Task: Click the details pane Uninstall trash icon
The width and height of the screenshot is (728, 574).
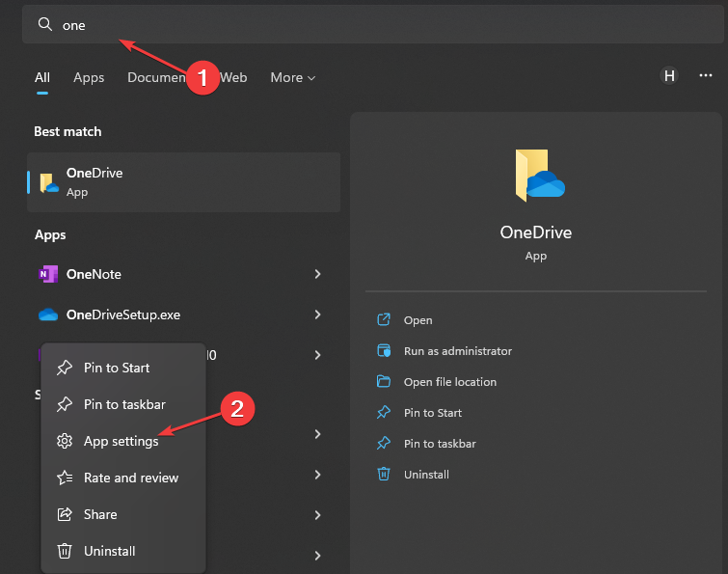Action: [x=384, y=474]
